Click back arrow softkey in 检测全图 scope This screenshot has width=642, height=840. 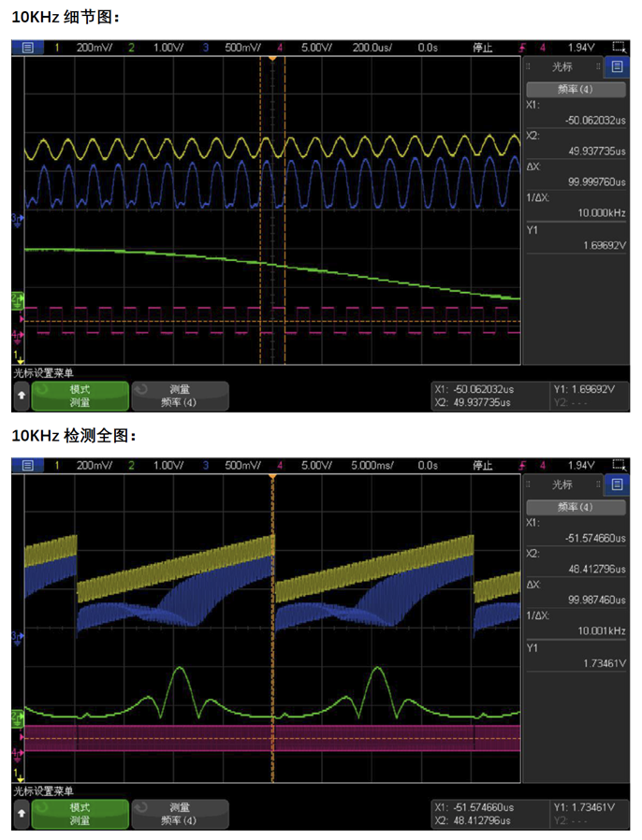[20, 814]
